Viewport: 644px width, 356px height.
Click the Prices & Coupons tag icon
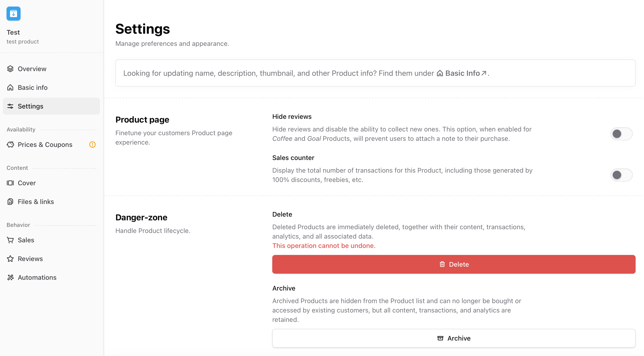click(10, 145)
